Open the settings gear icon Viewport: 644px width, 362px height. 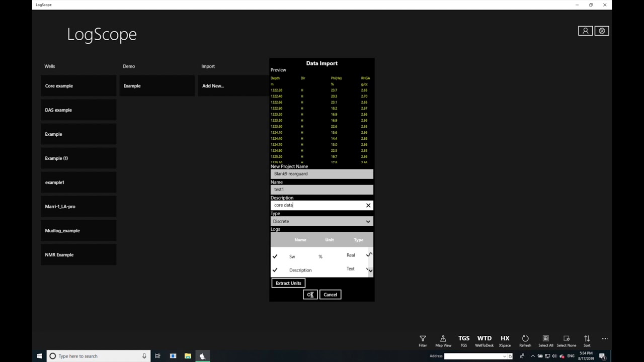pyautogui.click(x=602, y=31)
